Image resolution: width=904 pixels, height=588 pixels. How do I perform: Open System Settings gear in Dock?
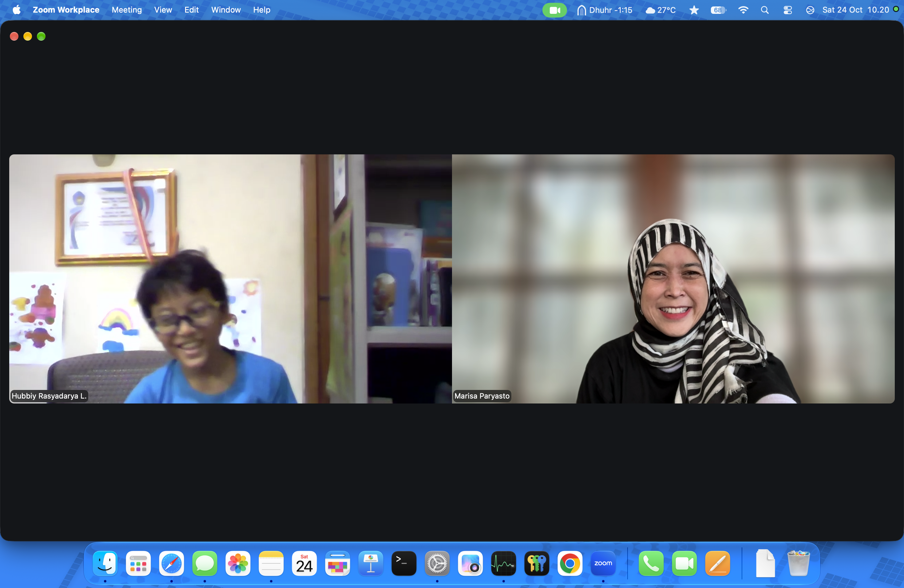(x=437, y=563)
